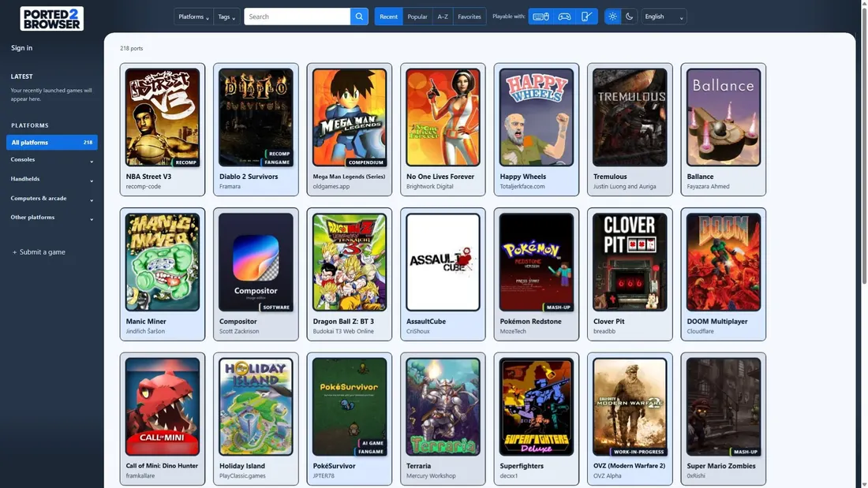Select the Favorites tab
868x488 pixels.
pyautogui.click(x=469, y=17)
